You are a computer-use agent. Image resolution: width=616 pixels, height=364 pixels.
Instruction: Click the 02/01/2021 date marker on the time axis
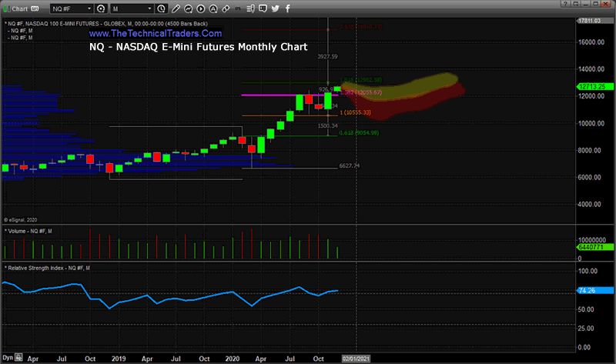(357, 359)
